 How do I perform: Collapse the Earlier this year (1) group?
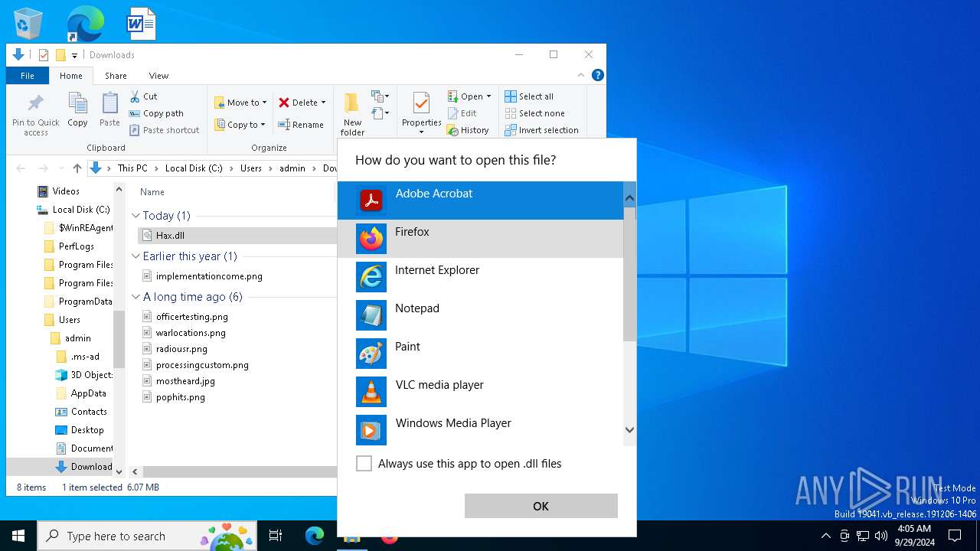tap(136, 256)
